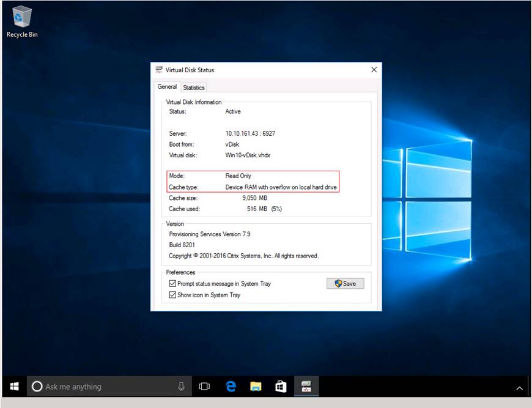Viewport: 532px width, 408px height.
Task: Activate the microphone icon in search box
Action: click(x=181, y=386)
